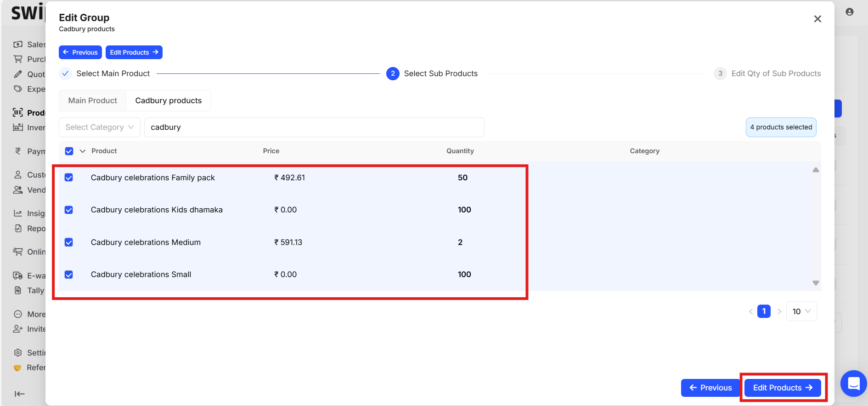The image size is (868, 406).
Task: Jump to Edit Qty of Sub Products step
Action: pyautogui.click(x=767, y=73)
